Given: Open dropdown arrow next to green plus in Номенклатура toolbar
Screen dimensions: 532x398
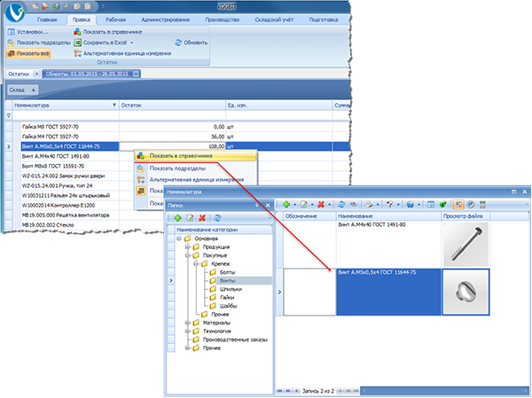Looking at the screenshot, I should [x=295, y=205].
